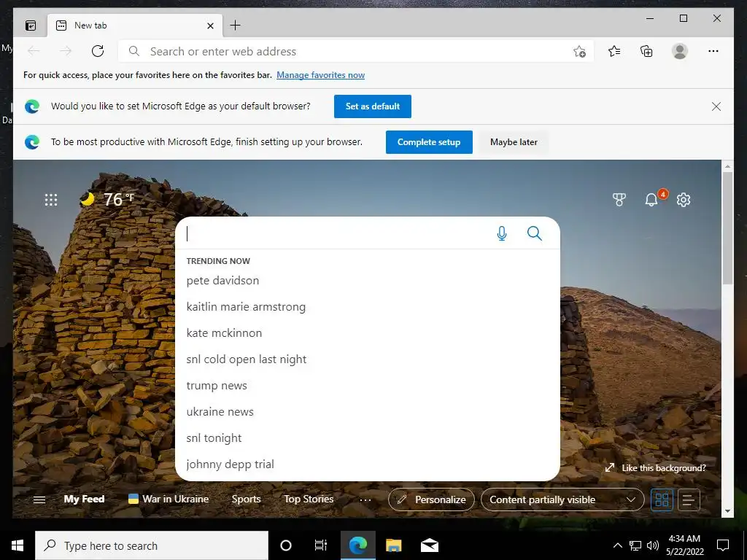Click the Personalize button
Image resolution: width=747 pixels, height=560 pixels.
click(431, 499)
